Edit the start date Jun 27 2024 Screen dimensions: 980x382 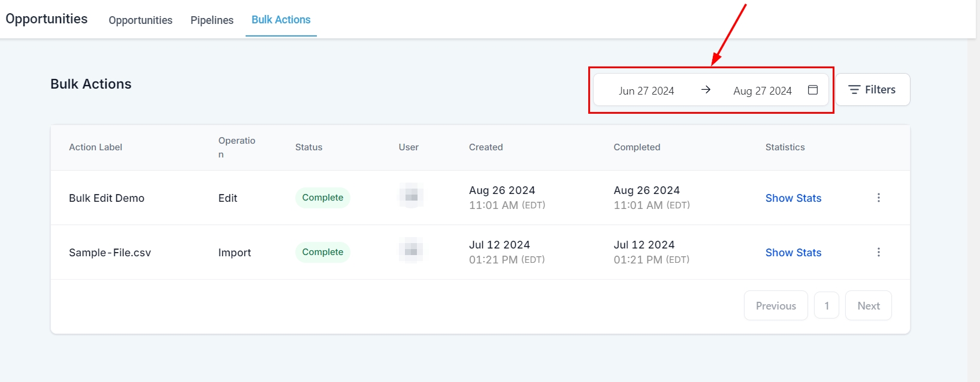pos(646,91)
